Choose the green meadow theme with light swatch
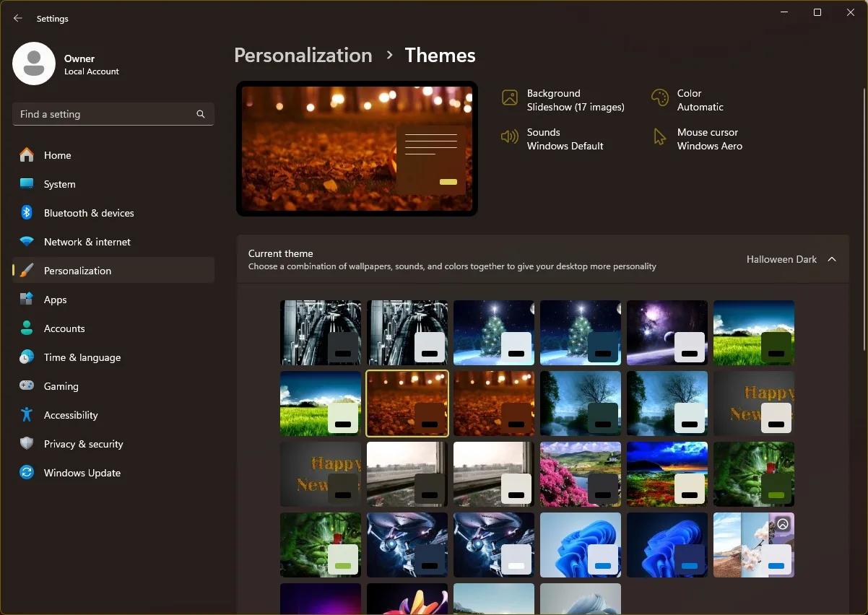The image size is (868, 615). 321,404
